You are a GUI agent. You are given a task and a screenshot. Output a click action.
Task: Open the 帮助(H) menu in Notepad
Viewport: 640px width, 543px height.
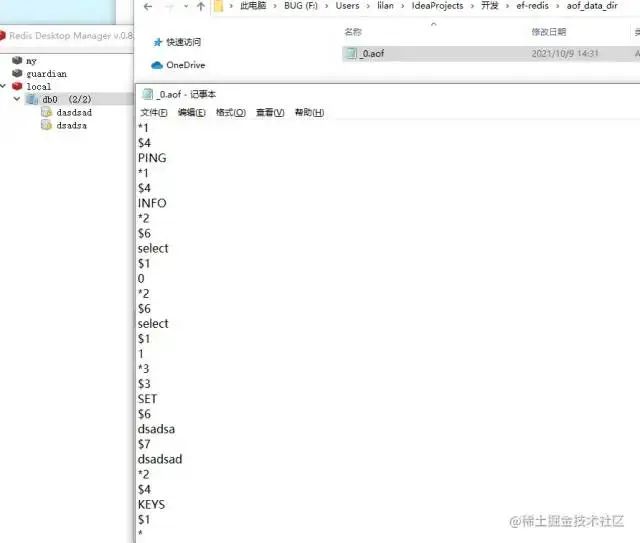coord(309,112)
